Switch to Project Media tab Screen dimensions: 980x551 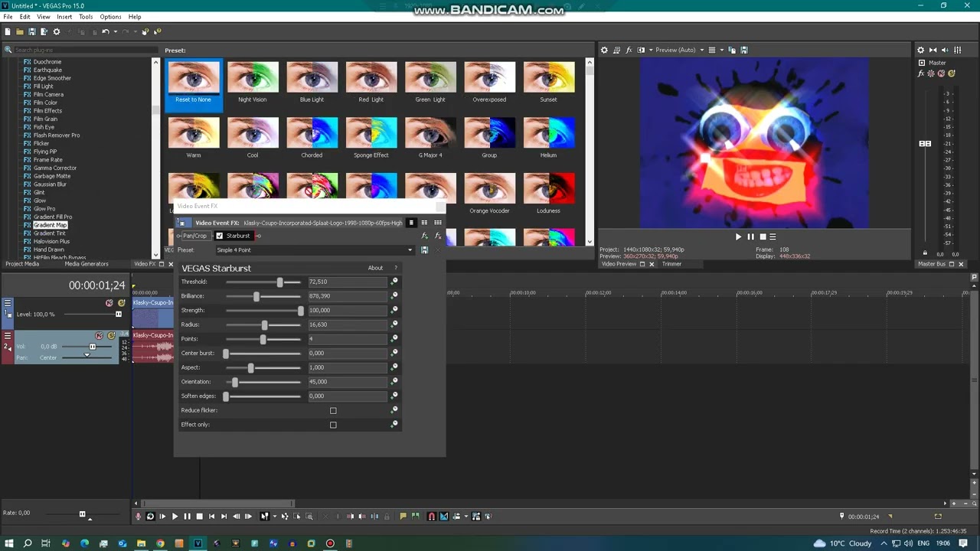pos(22,264)
